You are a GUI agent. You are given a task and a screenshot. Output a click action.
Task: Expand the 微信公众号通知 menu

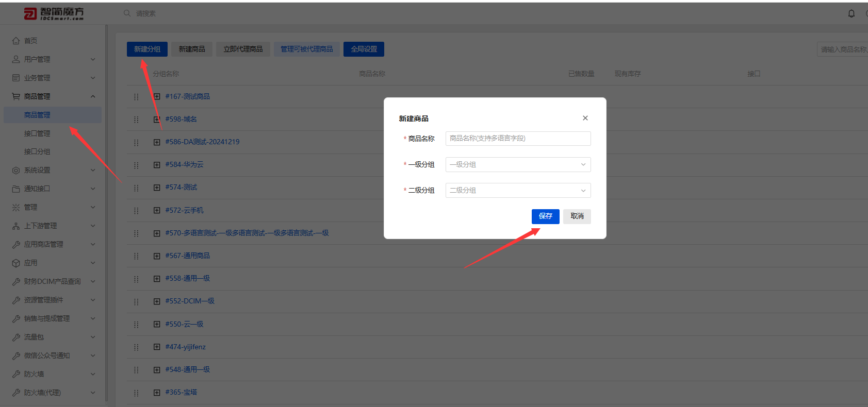(93, 355)
